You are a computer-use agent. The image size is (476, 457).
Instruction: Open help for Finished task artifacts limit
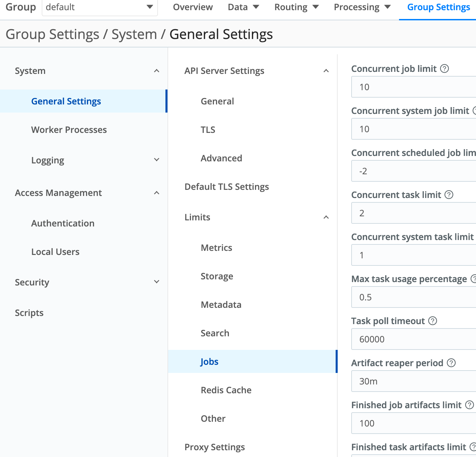point(473,447)
